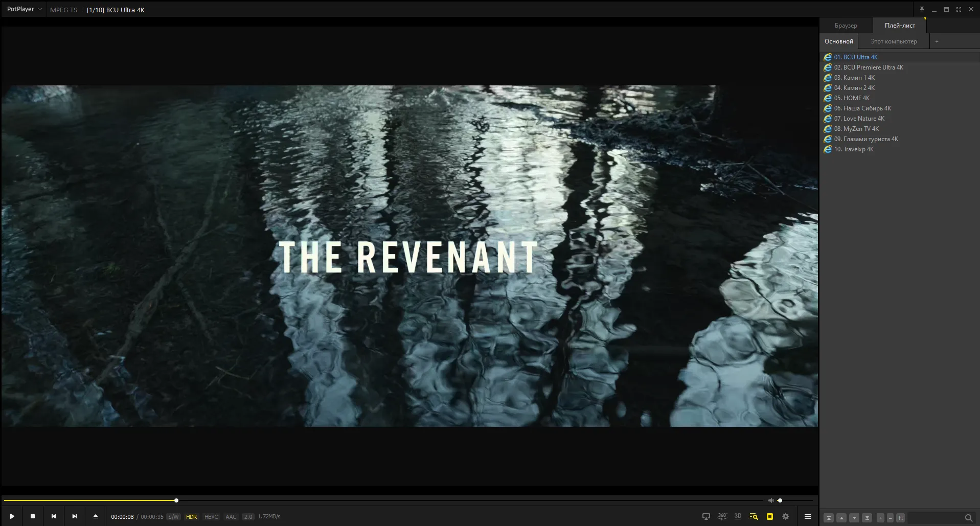Select 01. BCU Ultra 4K in playlist

click(x=900, y=57)
